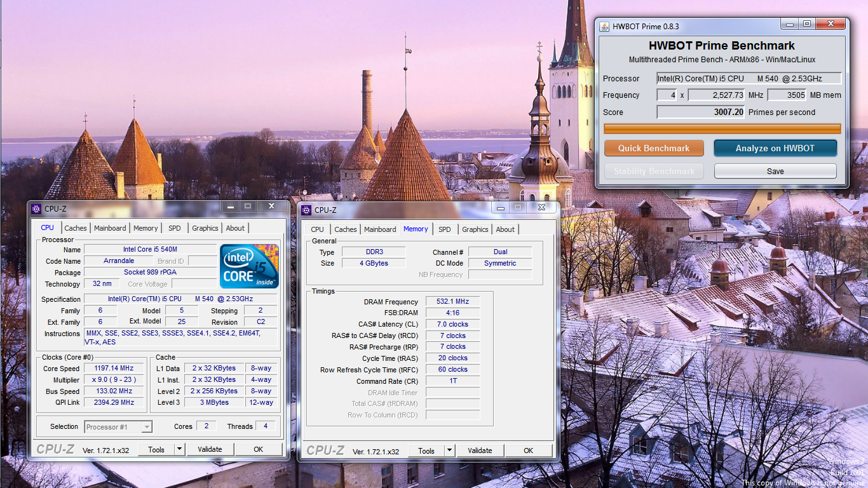Click the Multiplier value x 9.0 ( 9 - 23 )
This screenshot has height=488, width=868.
coord(115,380)
